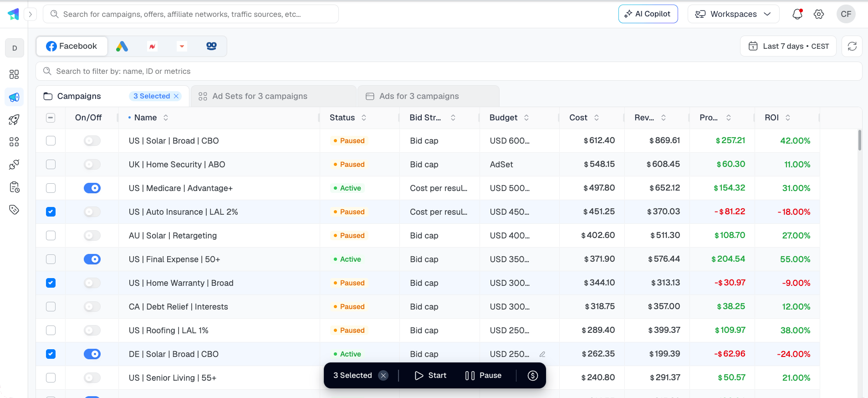
Task: Open the satellite tracking icon in the sidebar
Action: pyautogui.click(x=14, y=165)
